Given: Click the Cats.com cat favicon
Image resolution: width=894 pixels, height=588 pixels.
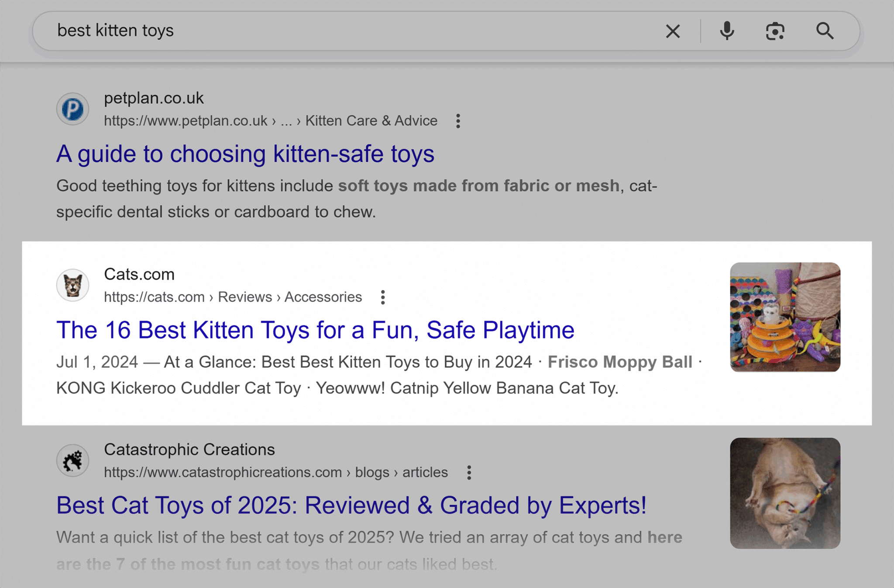Looking at the screenshot, I should coord(72,285).
